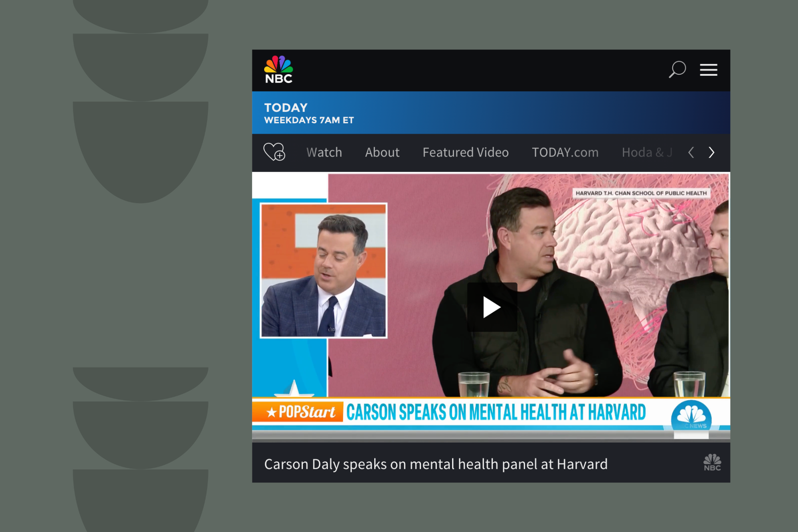The height and width of the screenshot is (532, 798).
Task: Move nav tabs left with previous arrow
Action: pyautogui.click(x=691, y=152)
